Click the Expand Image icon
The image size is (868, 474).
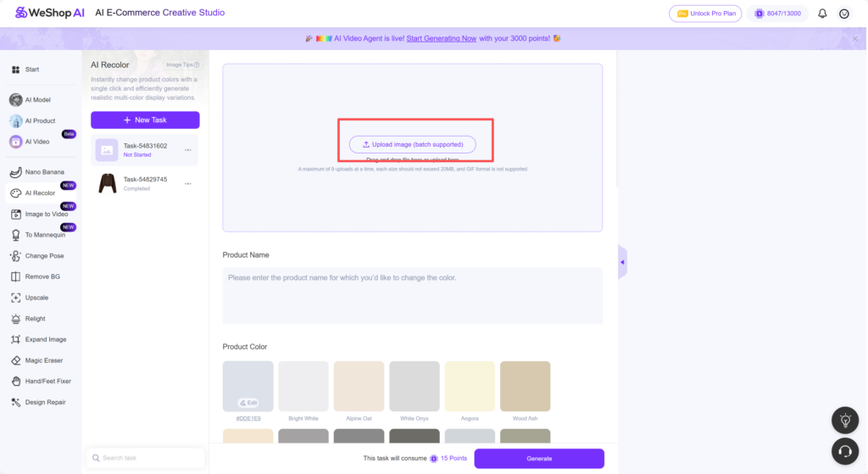15,339
